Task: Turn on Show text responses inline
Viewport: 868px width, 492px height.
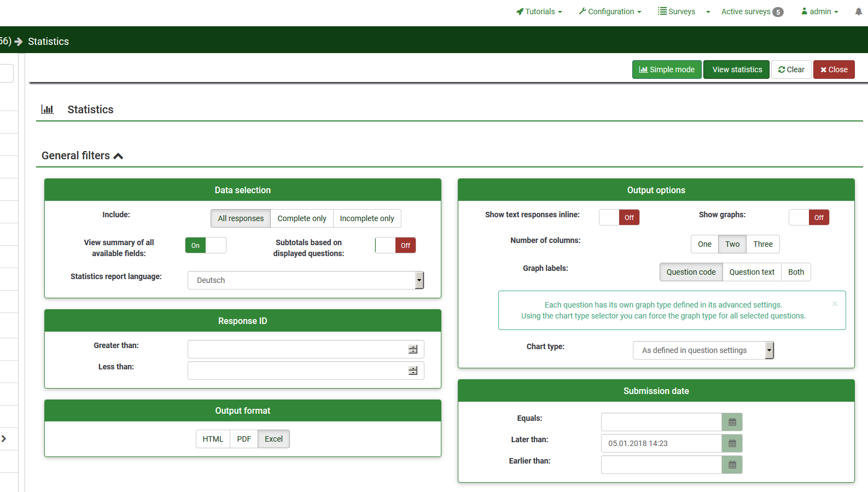Action: coord(619,217)
